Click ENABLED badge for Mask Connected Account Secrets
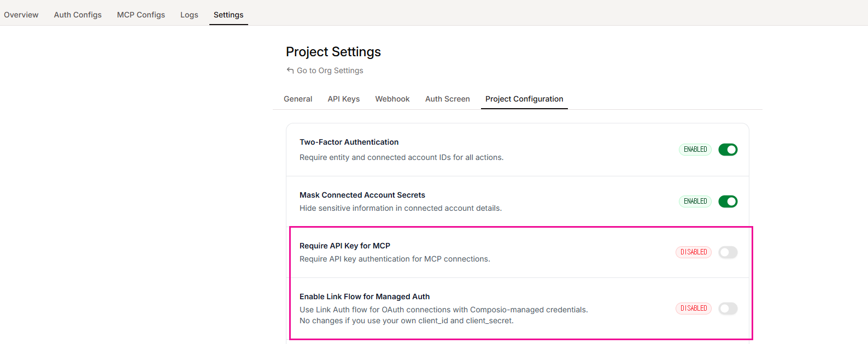Image resolution: width=868 pixels, height=344 pixels. point(695,201)
